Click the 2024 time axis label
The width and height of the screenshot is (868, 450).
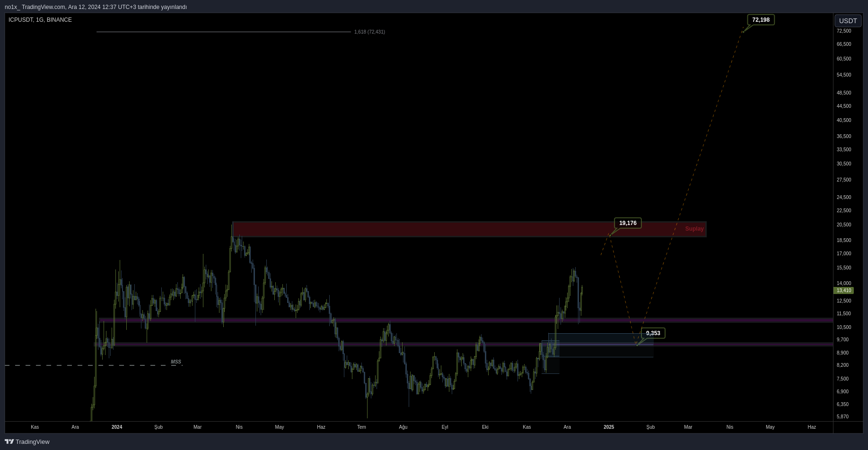pos(117,427)
